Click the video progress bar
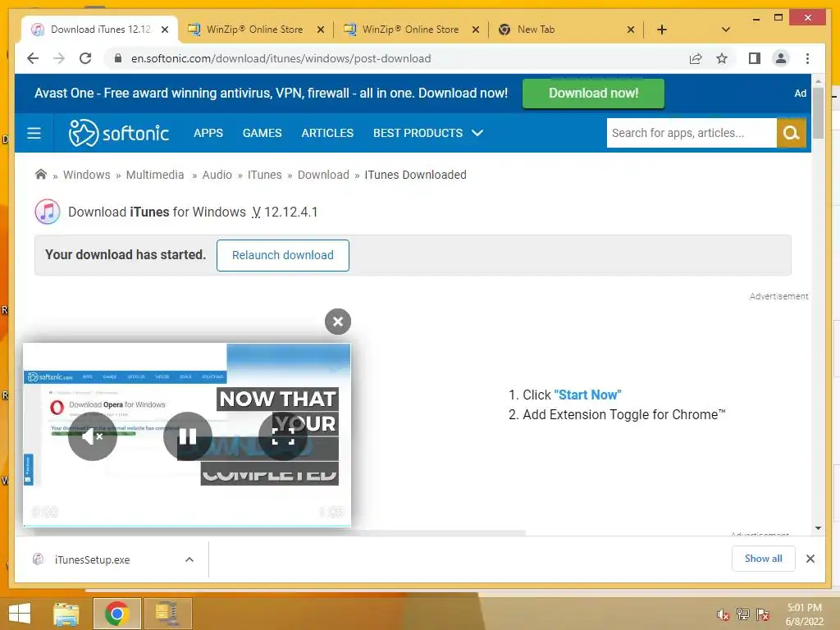Screen dimensions: 840x630 [x=187, y=526]
